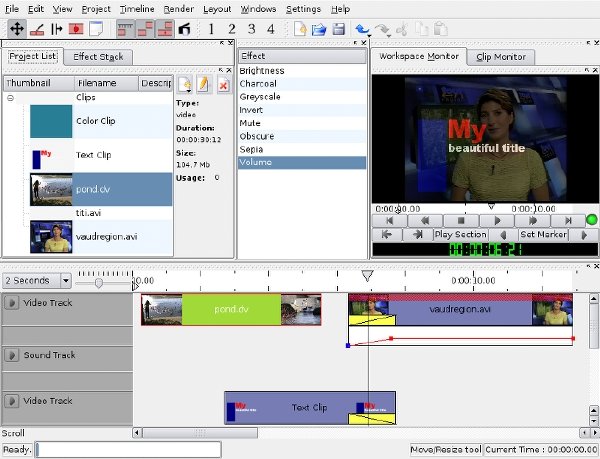
Task: Expand the bottom Video Track
Action: (x=12, y=401)
